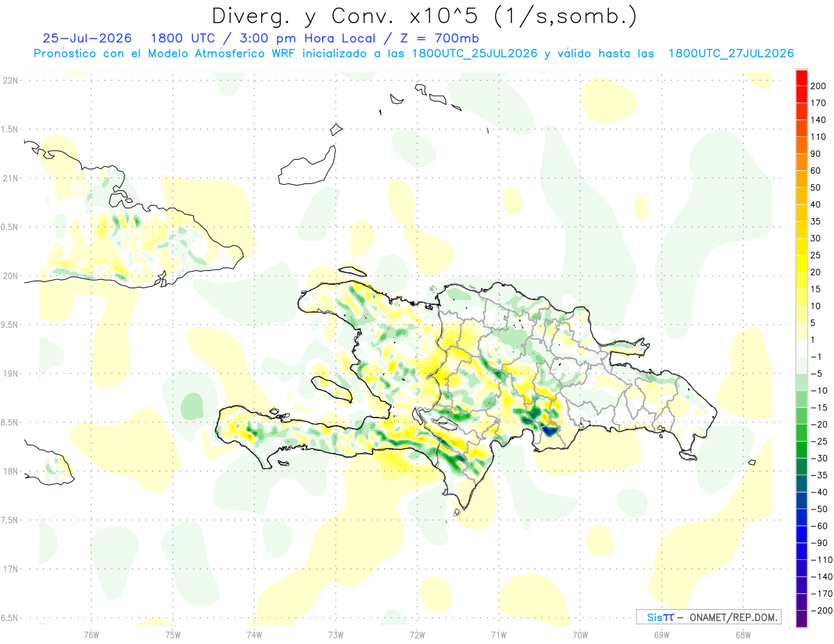
Task: Click the positive "170" legend value
Action: coord(819,103)
